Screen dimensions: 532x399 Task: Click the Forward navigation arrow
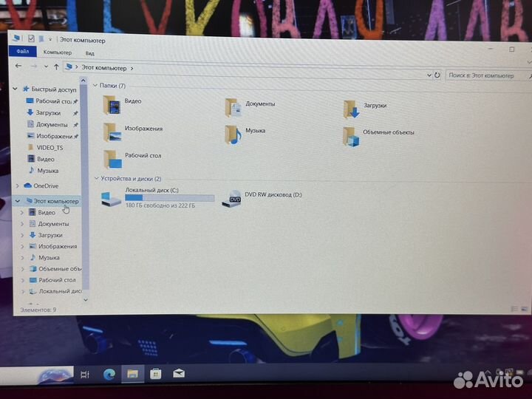(33, 66)
